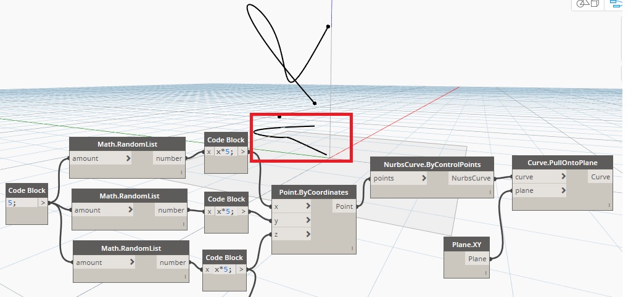The height and width of the screenshot is (297, 644).
Task: Click the Point output port on Point.ByCoordinates
Action: (x=344, y=206)
